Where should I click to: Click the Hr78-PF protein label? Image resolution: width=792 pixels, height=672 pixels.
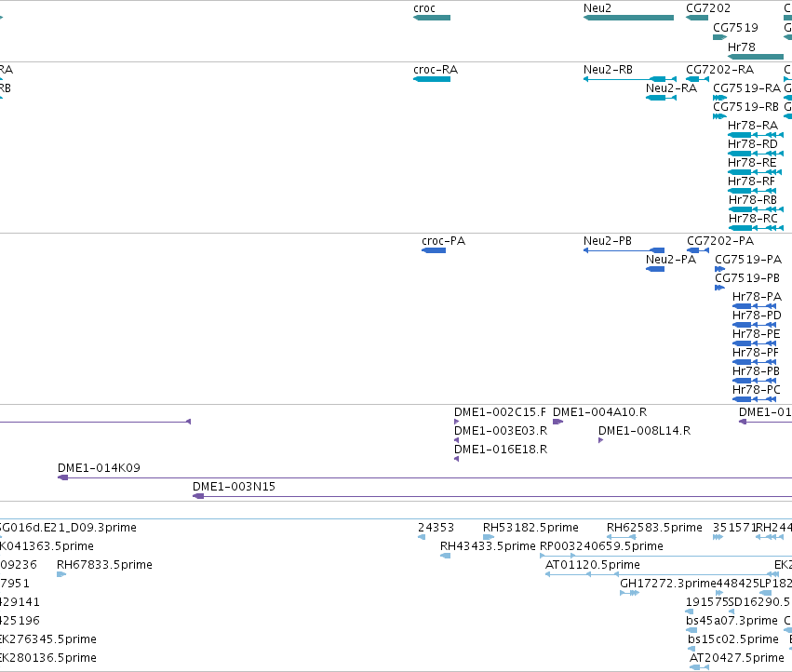click(755, 352)
